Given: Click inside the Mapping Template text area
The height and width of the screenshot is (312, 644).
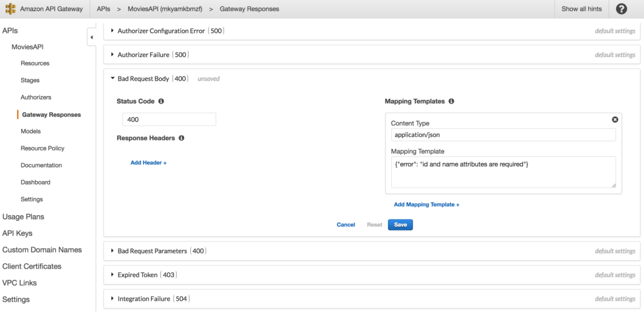Looking at the screenshot, I should [503, 172].
